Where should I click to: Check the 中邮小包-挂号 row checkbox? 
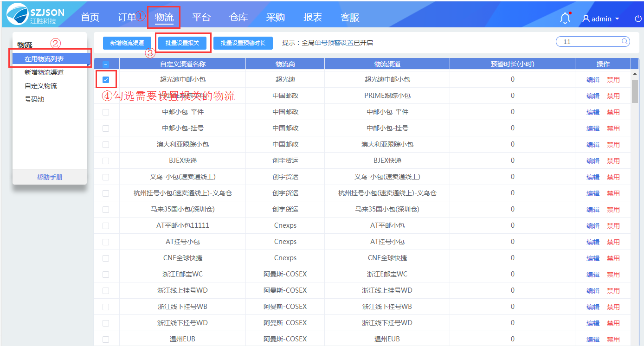pyautogui.click(x=106, y=128)
